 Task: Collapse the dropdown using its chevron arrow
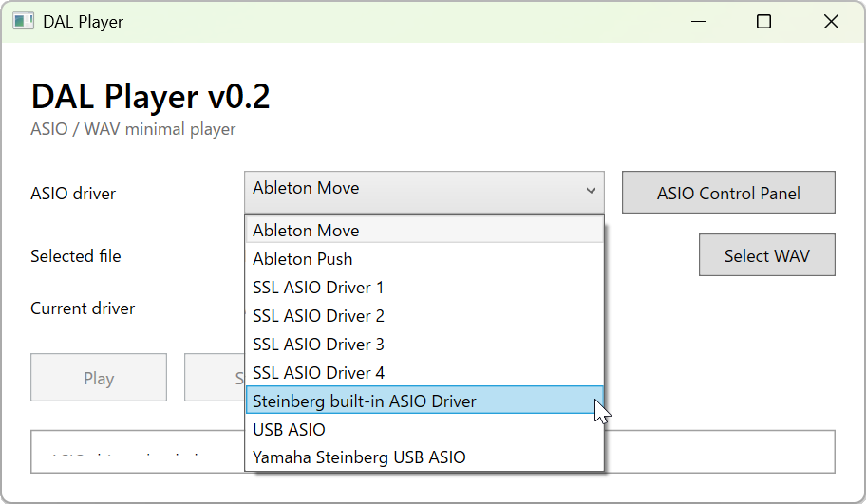click(591, 191)
